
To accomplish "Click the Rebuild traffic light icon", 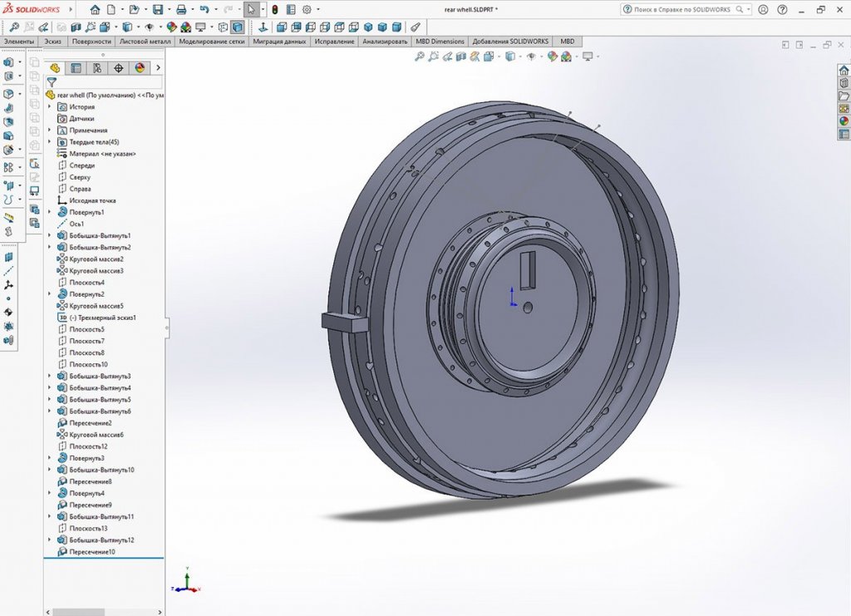I will pos(274,10).
